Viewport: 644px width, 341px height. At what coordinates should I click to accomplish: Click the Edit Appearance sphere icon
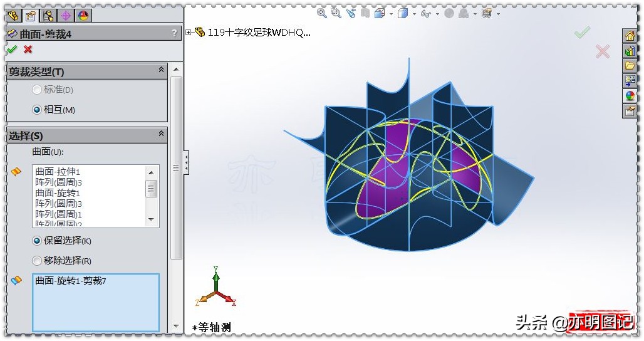tap(449, 14)
